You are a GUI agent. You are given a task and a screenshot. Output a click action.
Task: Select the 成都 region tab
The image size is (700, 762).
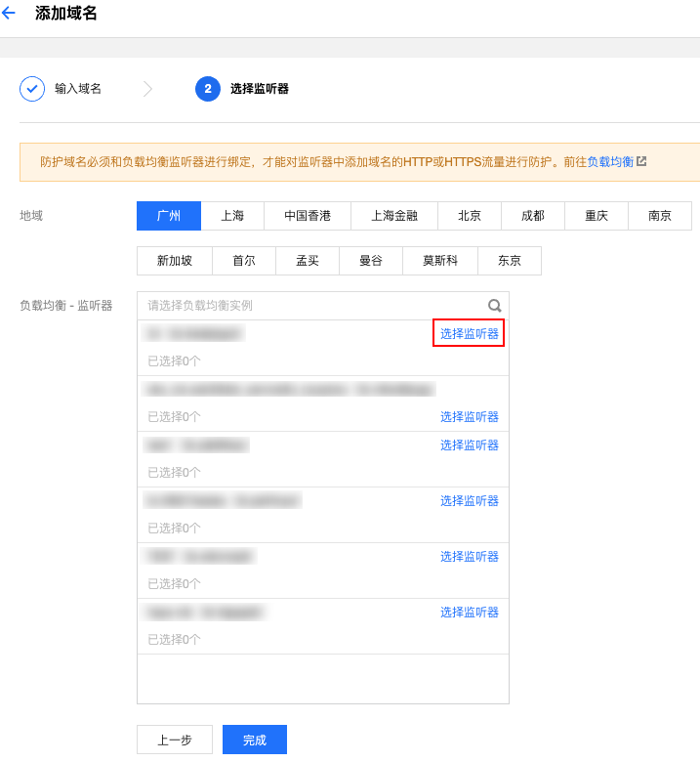(x=533, y=216)
